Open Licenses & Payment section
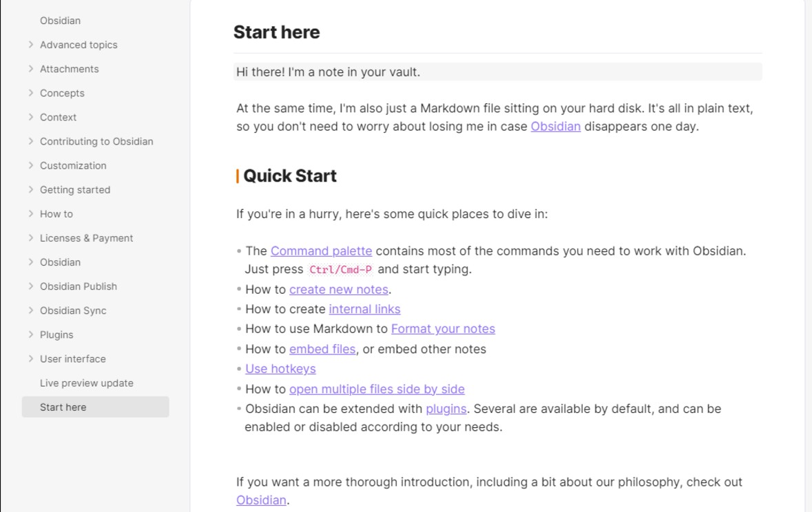812x512 pixels. 87,238
